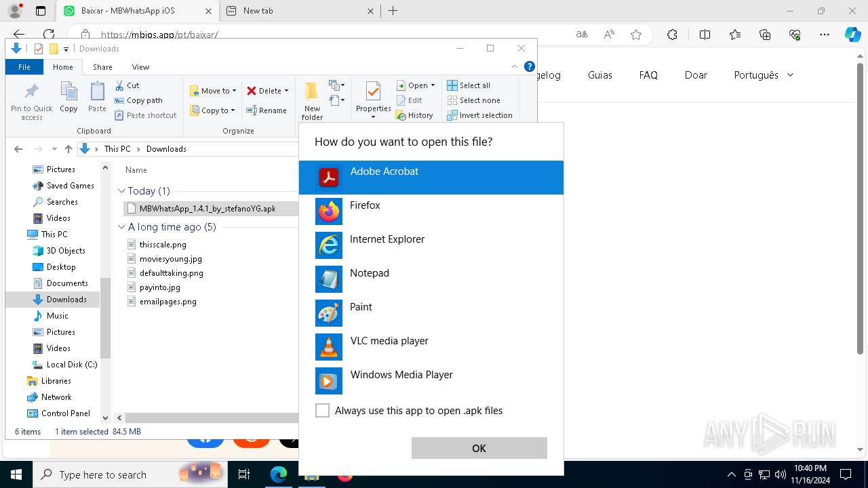868x488 pixels.
Task: Open Copy to dropdown
Action: pyautogui.click(x=213, y=110)
